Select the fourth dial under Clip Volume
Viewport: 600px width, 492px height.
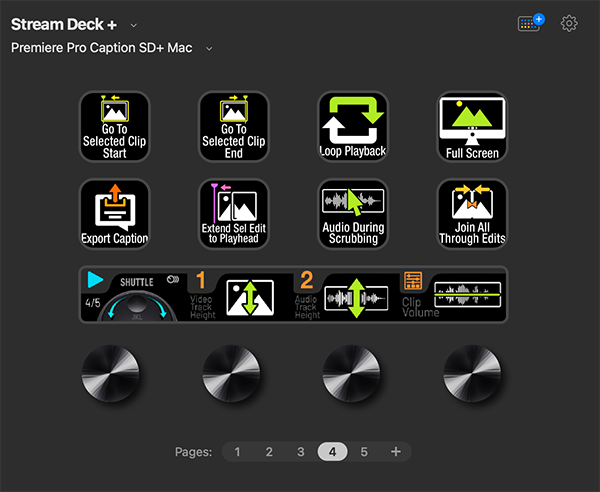pos(472,373)
